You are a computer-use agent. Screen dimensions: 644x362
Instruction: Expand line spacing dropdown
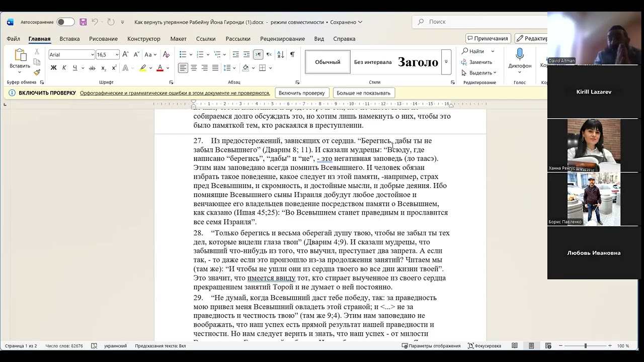tap(235, 68)
